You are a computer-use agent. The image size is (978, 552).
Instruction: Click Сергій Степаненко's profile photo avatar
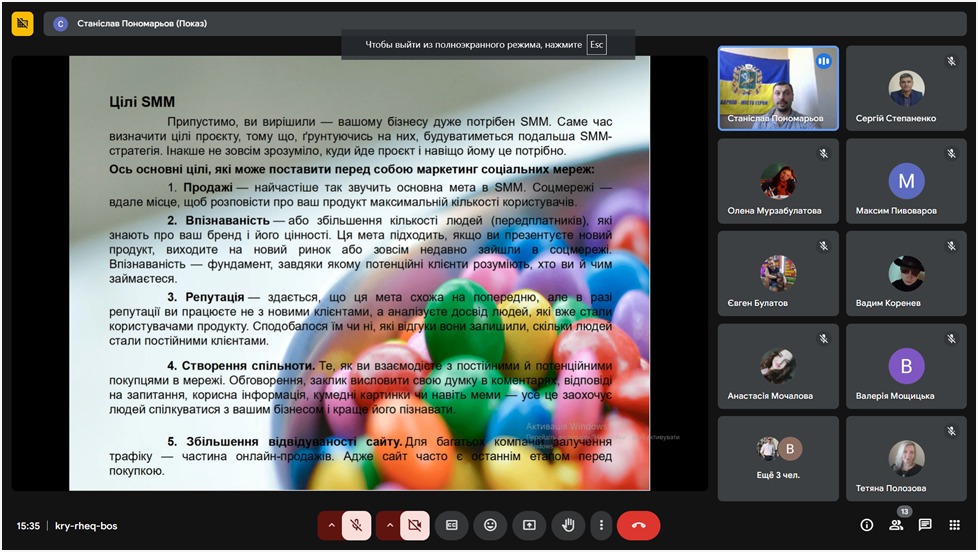(x=906, y=88)
